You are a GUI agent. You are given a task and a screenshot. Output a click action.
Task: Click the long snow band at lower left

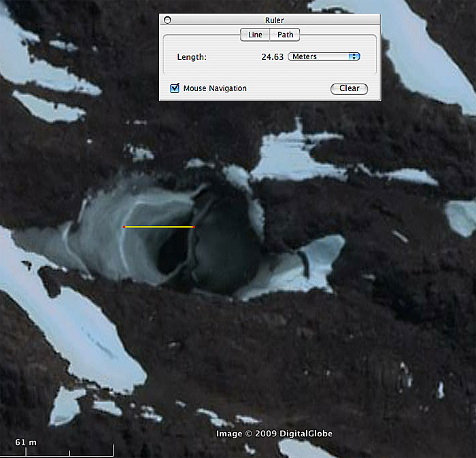point(75,326)
